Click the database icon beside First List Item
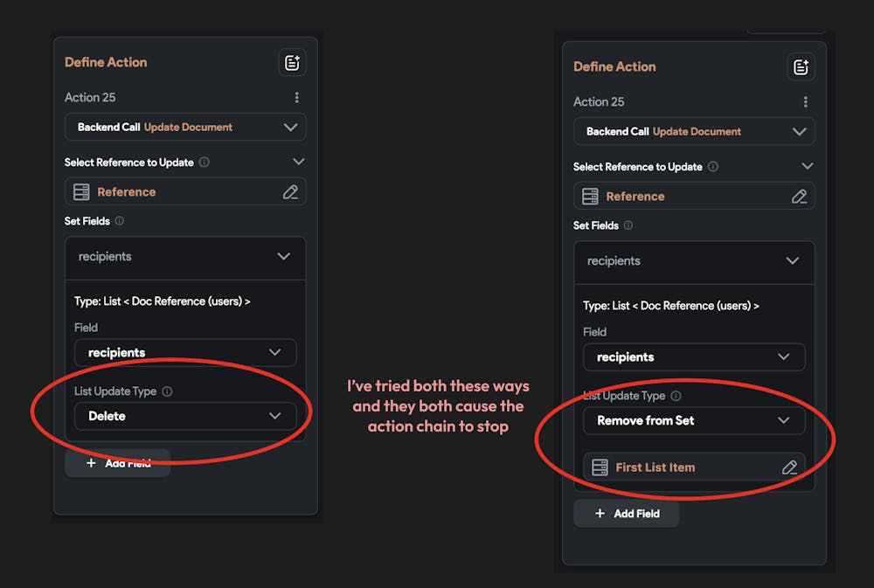874x588 pixels. point(600,467)
